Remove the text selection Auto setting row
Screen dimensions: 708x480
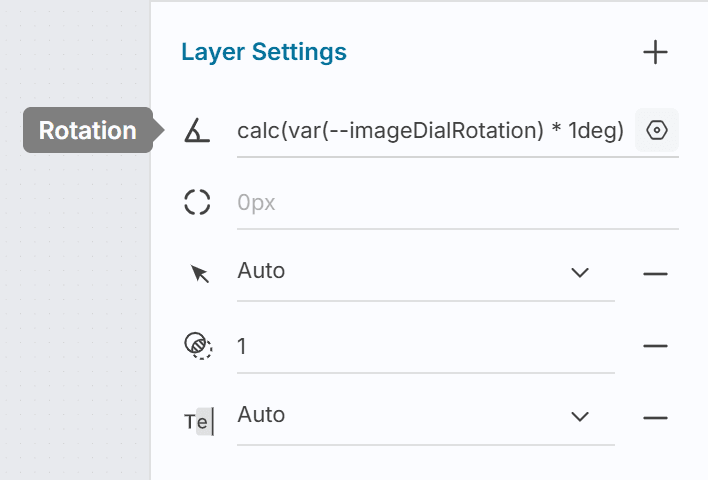tap(655, 418)
